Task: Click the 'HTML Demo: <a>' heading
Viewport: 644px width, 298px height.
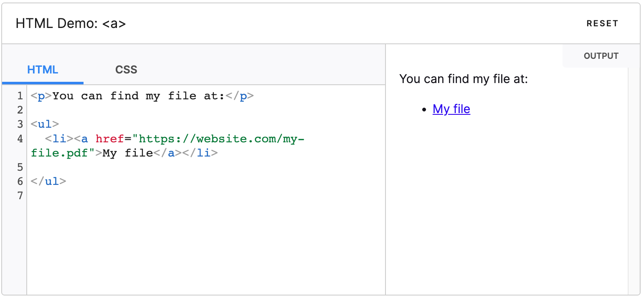Action: (71, 24)
